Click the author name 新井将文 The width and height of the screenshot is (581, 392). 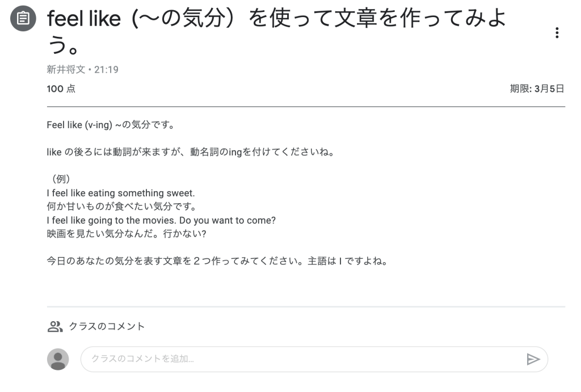65,70
